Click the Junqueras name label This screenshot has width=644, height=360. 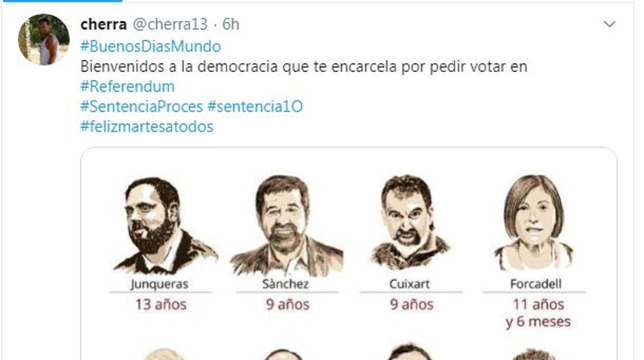pyautogui.click(x=159, y=284)
